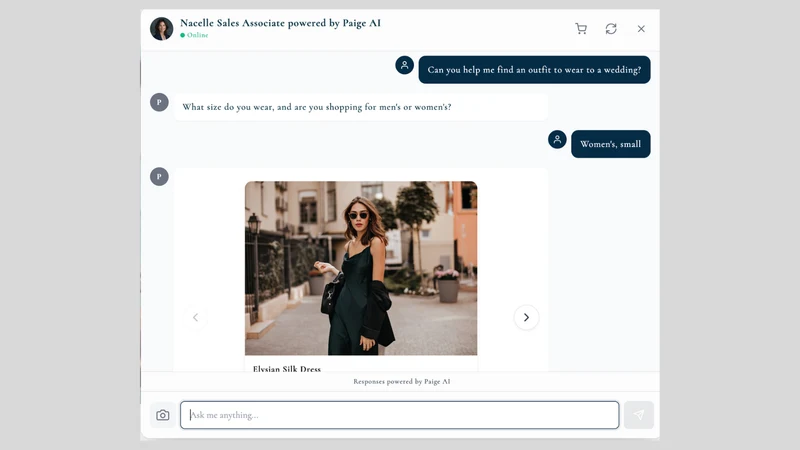Click the 'Women's, small' message bubble

coord(610,144)
